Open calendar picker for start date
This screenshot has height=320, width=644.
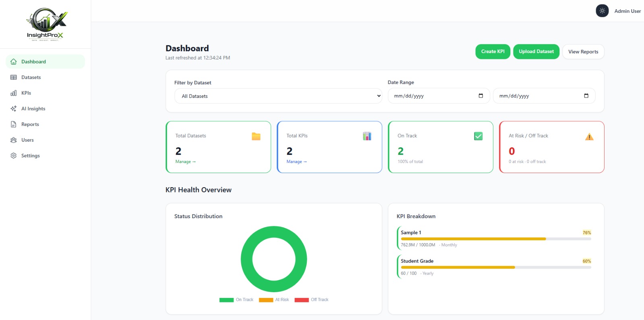[x=481, y=96]
